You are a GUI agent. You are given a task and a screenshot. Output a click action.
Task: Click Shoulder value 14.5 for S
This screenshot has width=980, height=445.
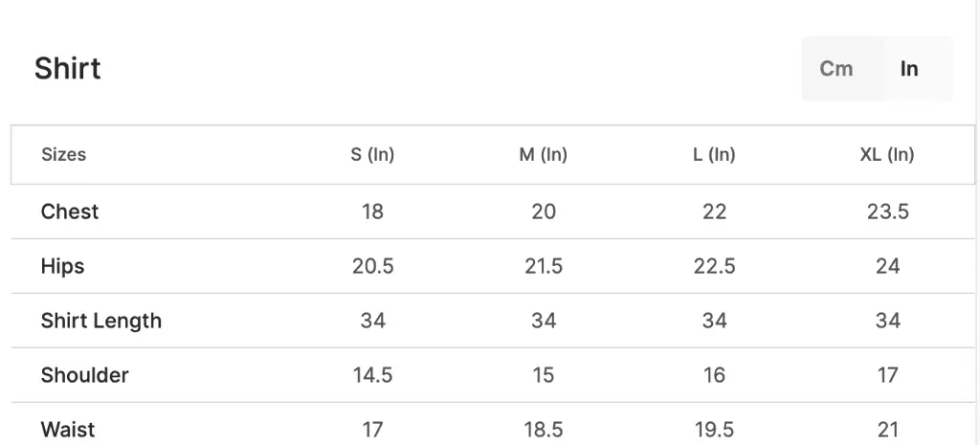(x=372, y=375)
